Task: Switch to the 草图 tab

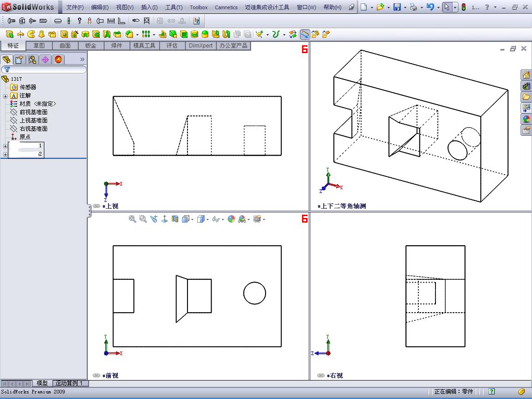Action: [39, 45]
